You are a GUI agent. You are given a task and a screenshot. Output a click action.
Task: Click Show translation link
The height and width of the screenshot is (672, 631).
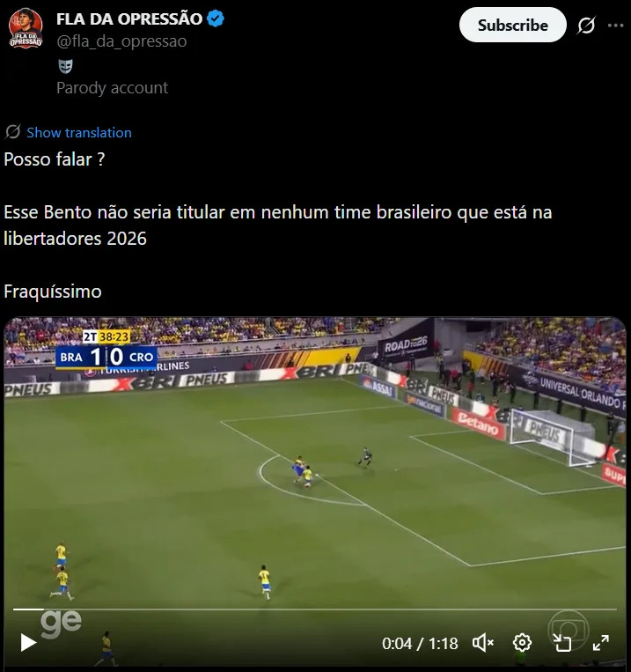(x=79, y=132)
